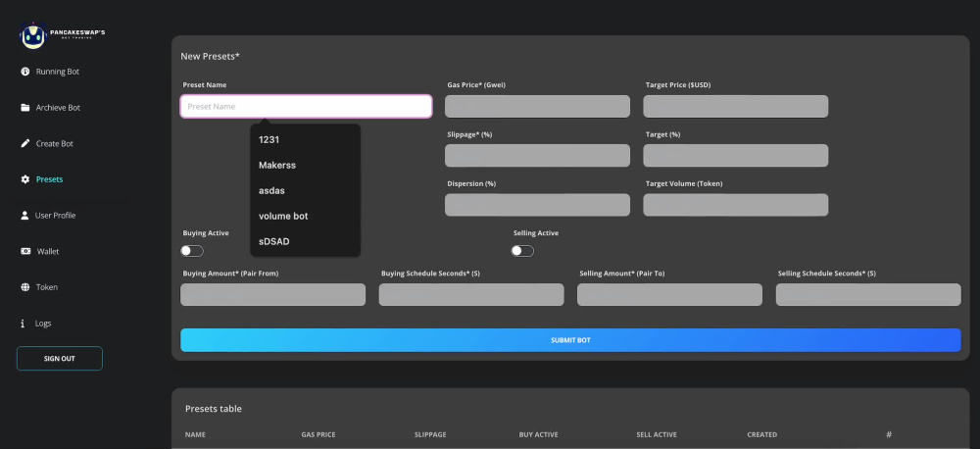
Task: Click the SUBMIT BOT button
Action: pos(570,340)
